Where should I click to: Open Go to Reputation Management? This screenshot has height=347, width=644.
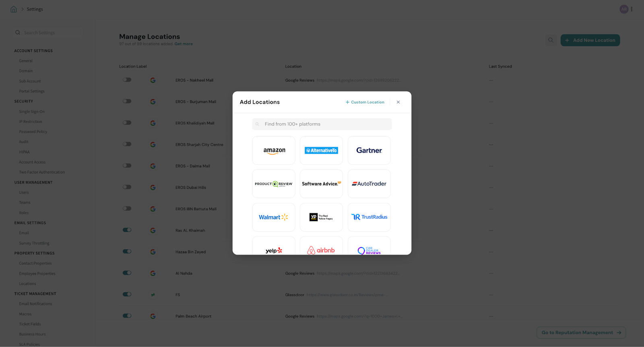[x=581, y=333]
